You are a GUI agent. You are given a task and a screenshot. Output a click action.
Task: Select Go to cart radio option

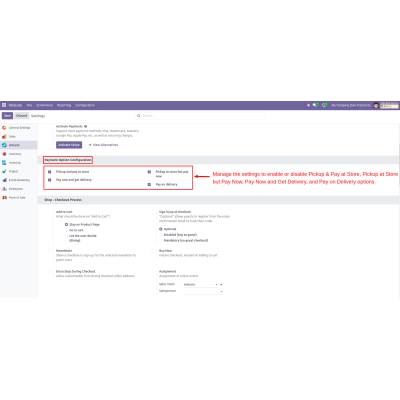(x=66, y=230)
